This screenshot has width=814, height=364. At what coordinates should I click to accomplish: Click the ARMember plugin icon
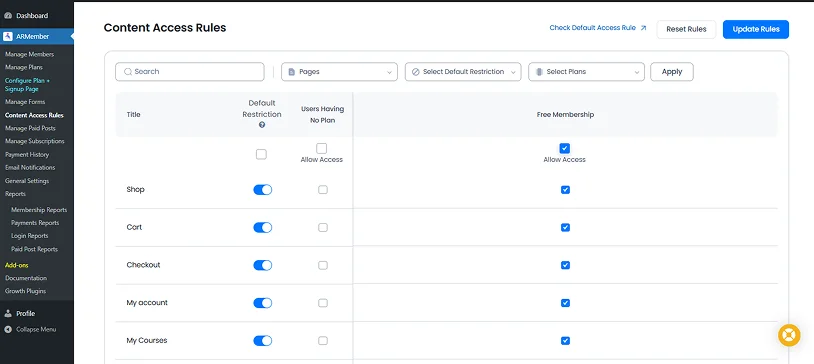point(8,36)
